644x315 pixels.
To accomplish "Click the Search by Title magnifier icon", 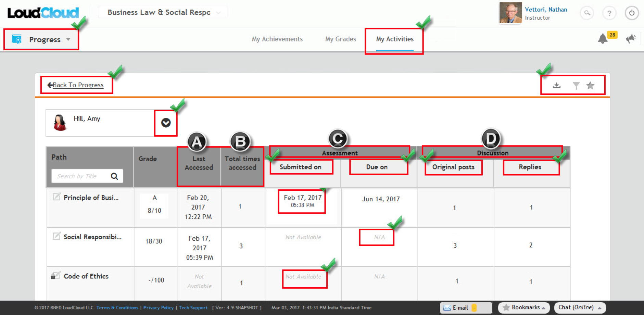I will click(114, 176).
